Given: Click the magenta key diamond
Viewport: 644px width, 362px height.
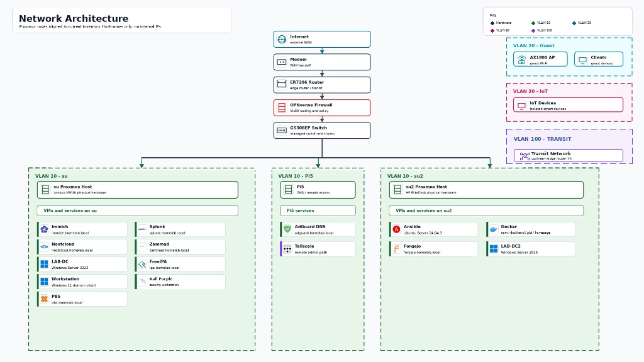Looking at the screenshot, I should coord(492,30).
